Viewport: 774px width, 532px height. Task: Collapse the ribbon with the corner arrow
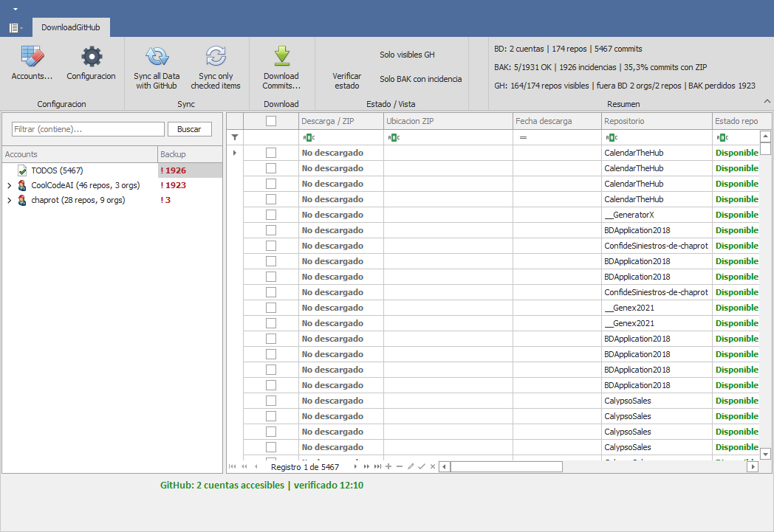tap(767, 101)
